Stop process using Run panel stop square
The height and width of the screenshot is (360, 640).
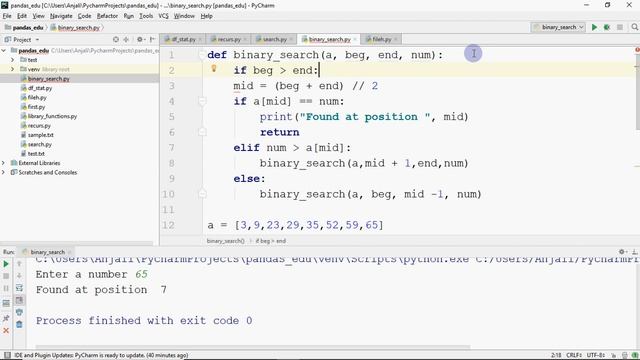point(6,276)
